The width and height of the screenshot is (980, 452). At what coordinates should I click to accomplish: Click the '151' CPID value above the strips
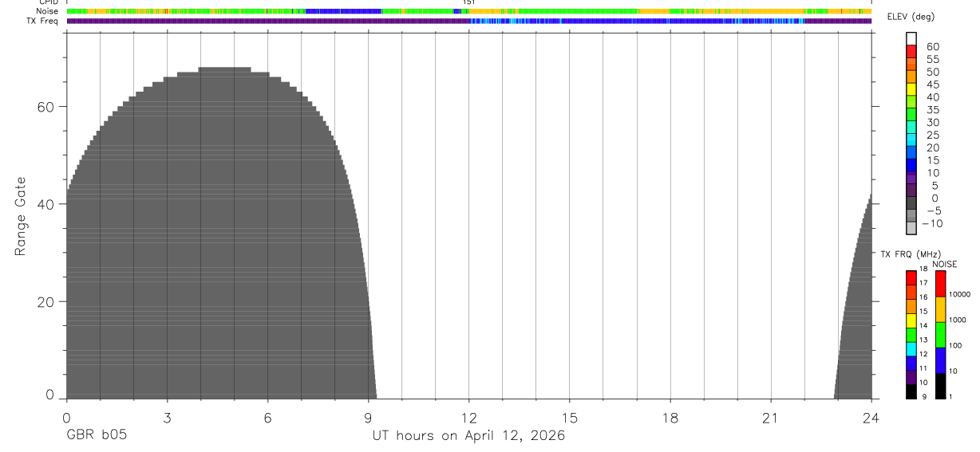pyautogui.click(x=469, y=2)
